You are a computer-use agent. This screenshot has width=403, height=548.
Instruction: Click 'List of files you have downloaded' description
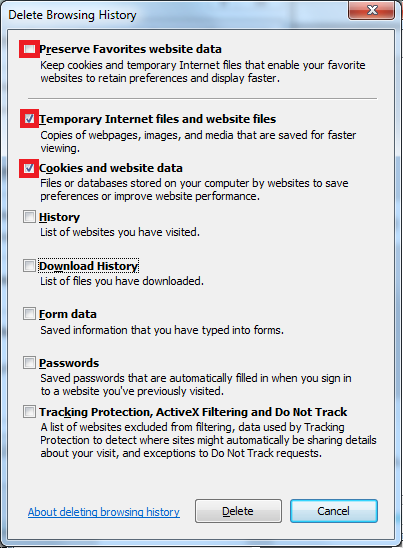[x=122, y=281]
